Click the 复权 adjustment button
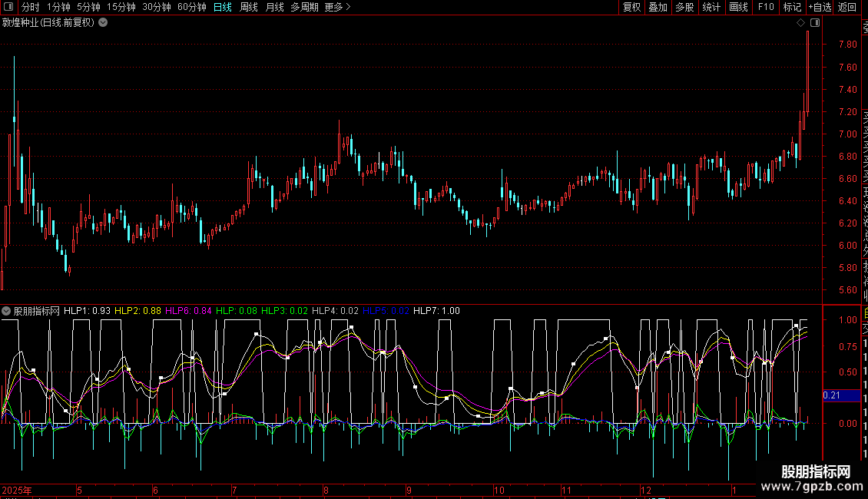The height and width of the screenshot is (499, 868). coord(631,7)
